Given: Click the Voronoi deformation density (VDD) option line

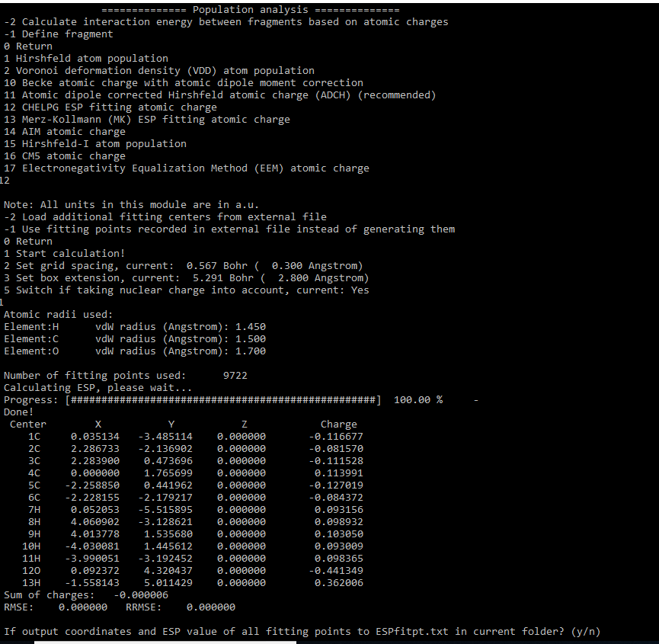Looking at the screenshot, I should (x=159, y=71).
